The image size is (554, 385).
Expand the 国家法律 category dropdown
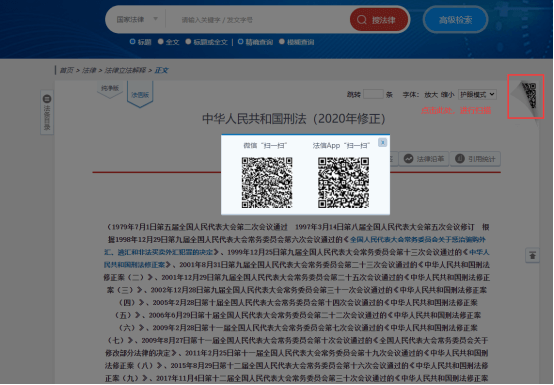pyautogui.click(x=137, y=19)
